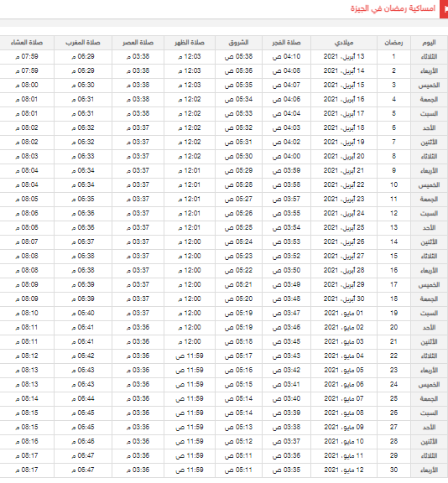Select the صلاة العصر column header
Viewport: 448px width, 483px height.
coord(138,43)
